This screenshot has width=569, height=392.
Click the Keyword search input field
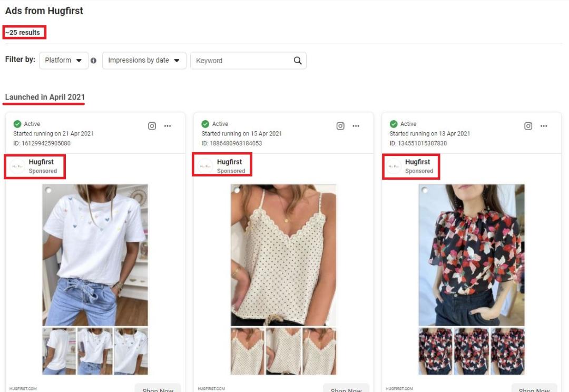[x=248, y=61]
